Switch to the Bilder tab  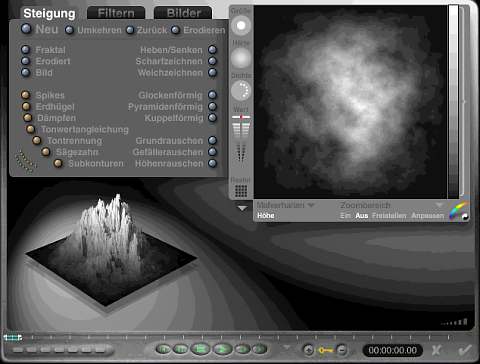point(183,13)
